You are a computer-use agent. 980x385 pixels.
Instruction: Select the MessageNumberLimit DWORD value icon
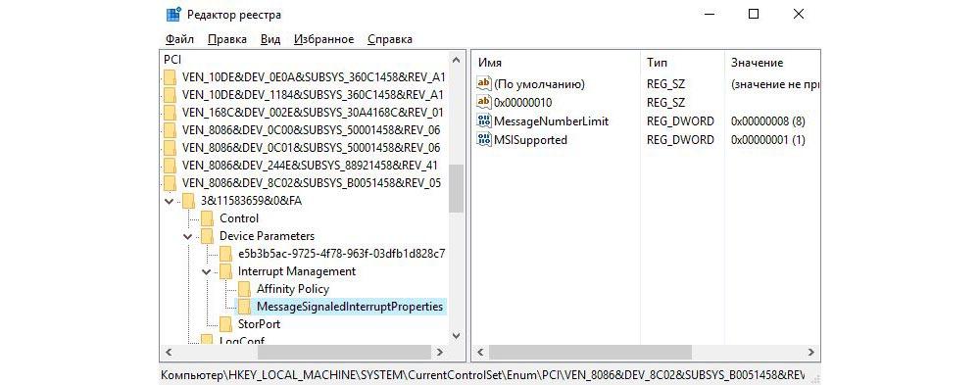(x=484, y=120)
